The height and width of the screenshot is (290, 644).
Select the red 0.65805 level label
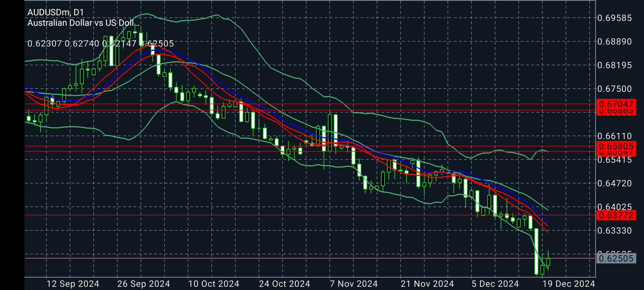coord(616,146)
